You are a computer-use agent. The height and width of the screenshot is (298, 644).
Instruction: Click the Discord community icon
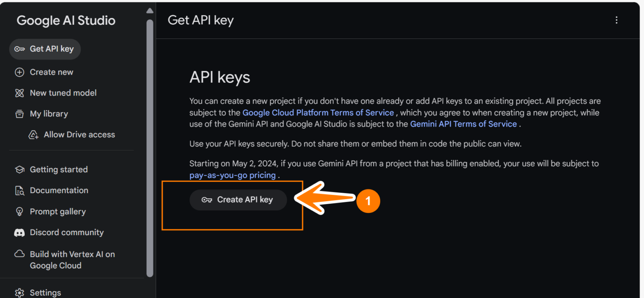click(x=20, y=232)
